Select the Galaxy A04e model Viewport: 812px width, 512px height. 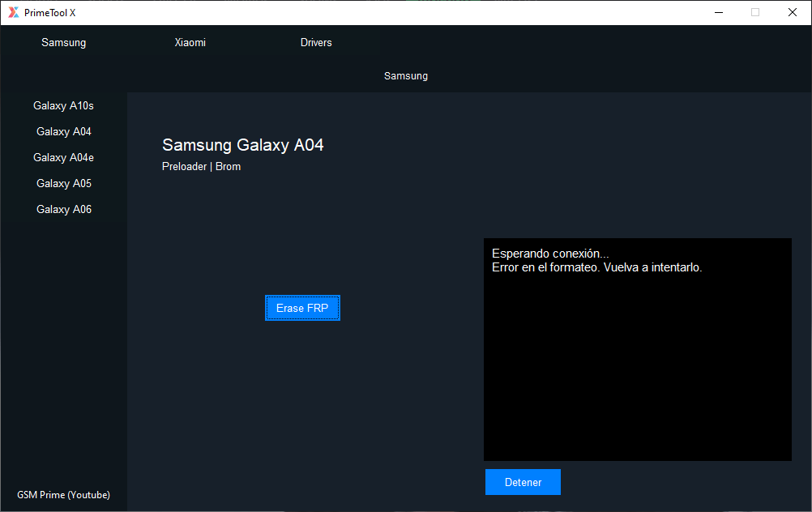click(63, 157)
